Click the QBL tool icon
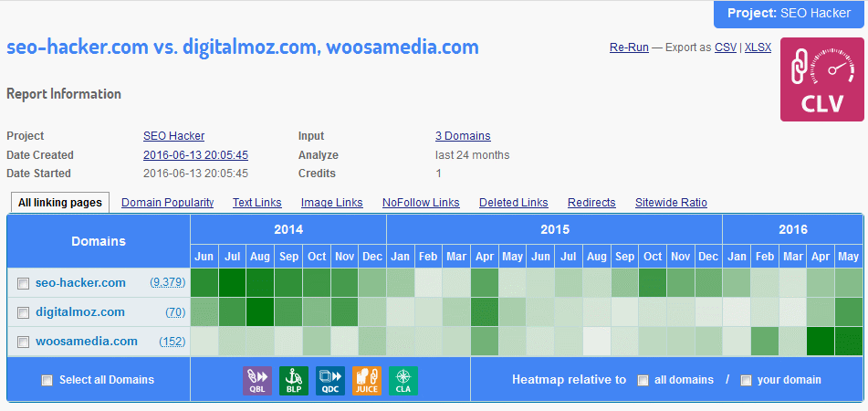 point(256,380)
